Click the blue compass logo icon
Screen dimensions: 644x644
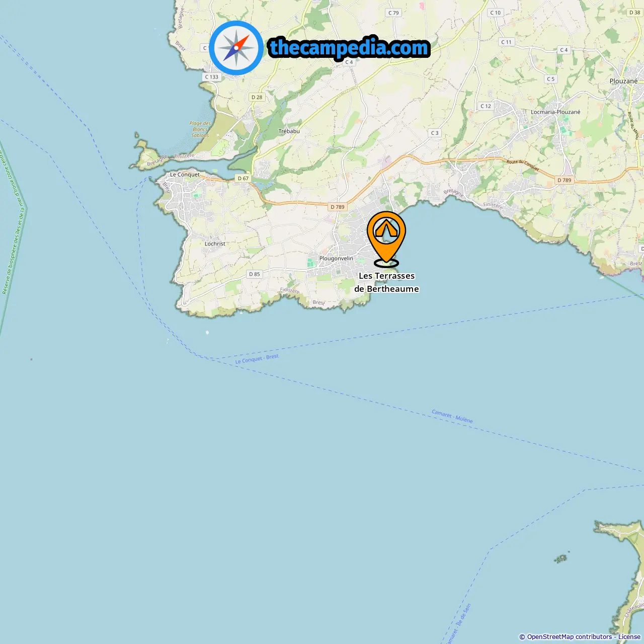click(x=236, y=48)
